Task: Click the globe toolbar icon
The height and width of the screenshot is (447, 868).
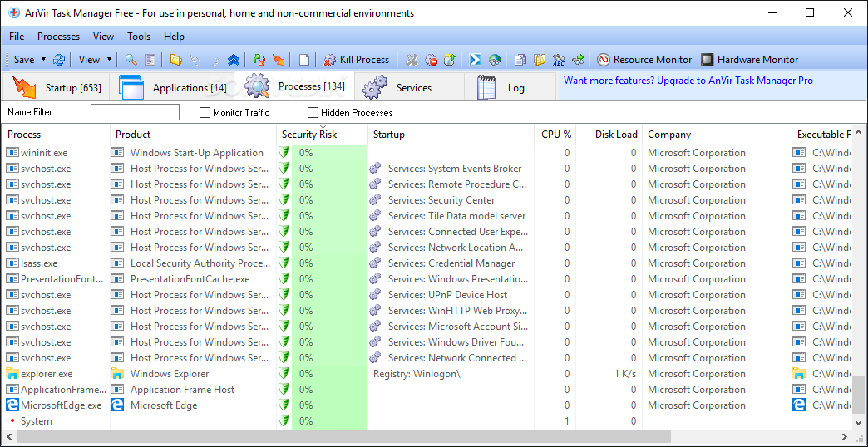Action: point(495,60)
